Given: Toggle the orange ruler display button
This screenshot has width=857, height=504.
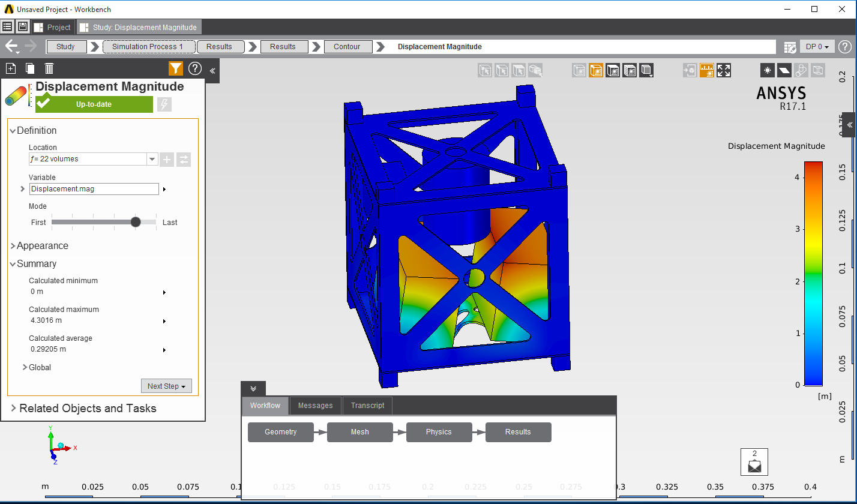Looking at the screenshot, I should click(707, 70).
